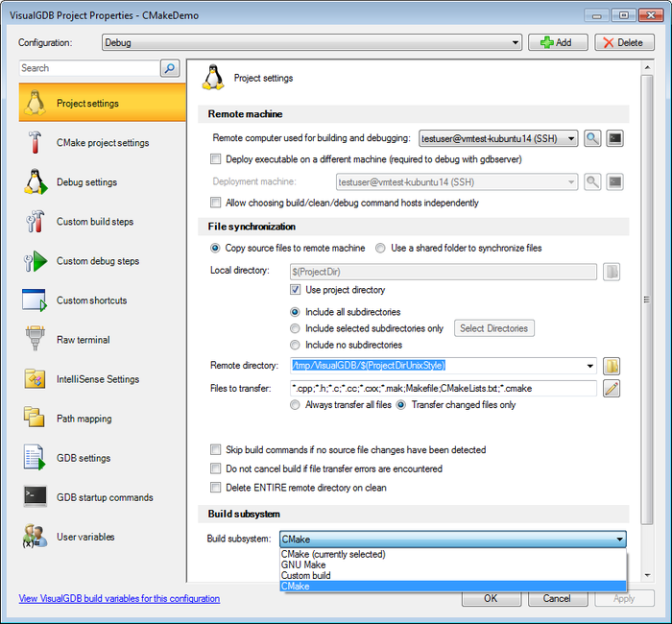Check Allow choosing build/clean/debug command hosts independently

[x=216, y=203]
